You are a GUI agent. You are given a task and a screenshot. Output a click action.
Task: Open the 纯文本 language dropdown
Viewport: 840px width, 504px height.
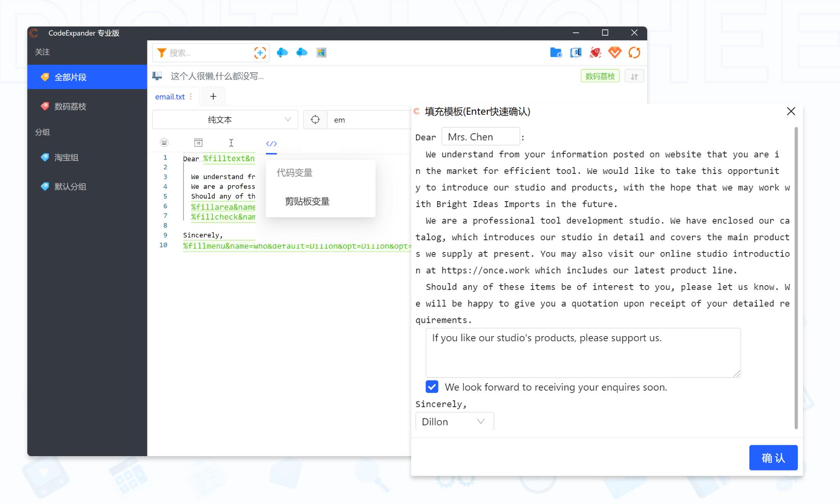click(225, 120)
